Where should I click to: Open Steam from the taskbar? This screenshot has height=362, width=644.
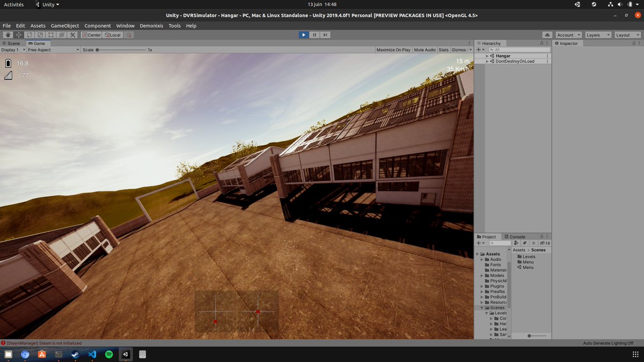click(x=75, y=354)
